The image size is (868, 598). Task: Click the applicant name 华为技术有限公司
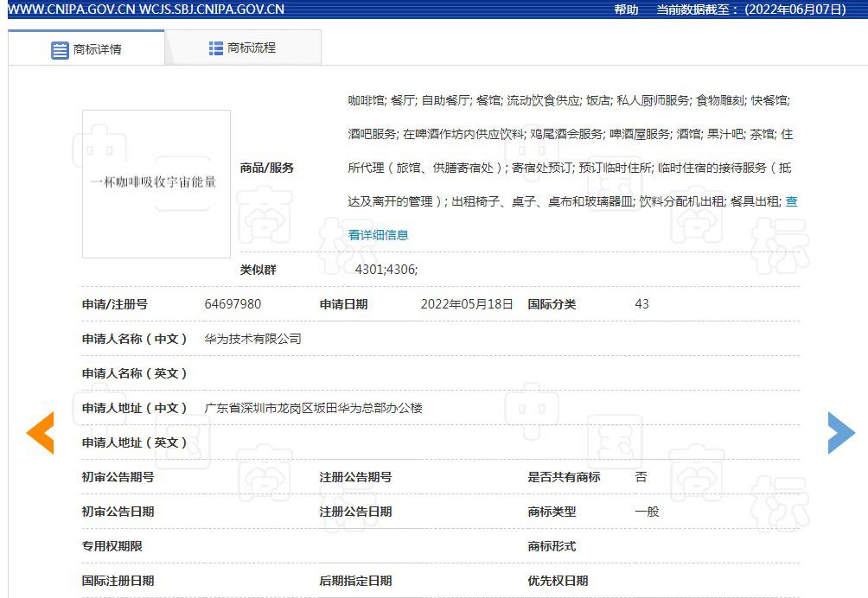click(253, 339)
